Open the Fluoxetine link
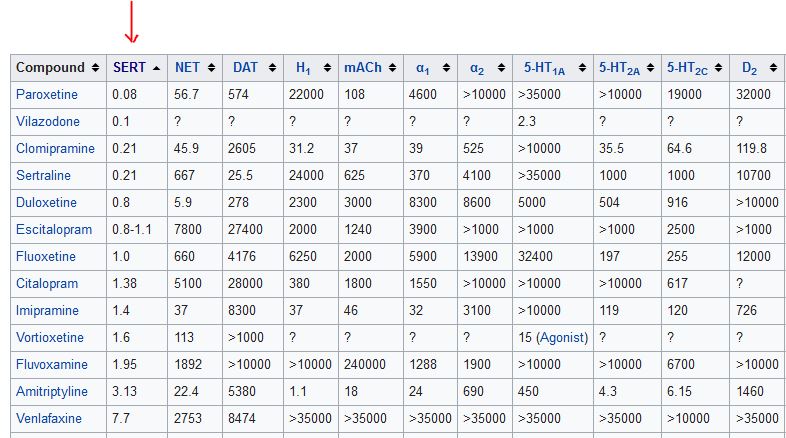Image resolution: width=786 pixels, height=438 pixels. pos(46,257)
